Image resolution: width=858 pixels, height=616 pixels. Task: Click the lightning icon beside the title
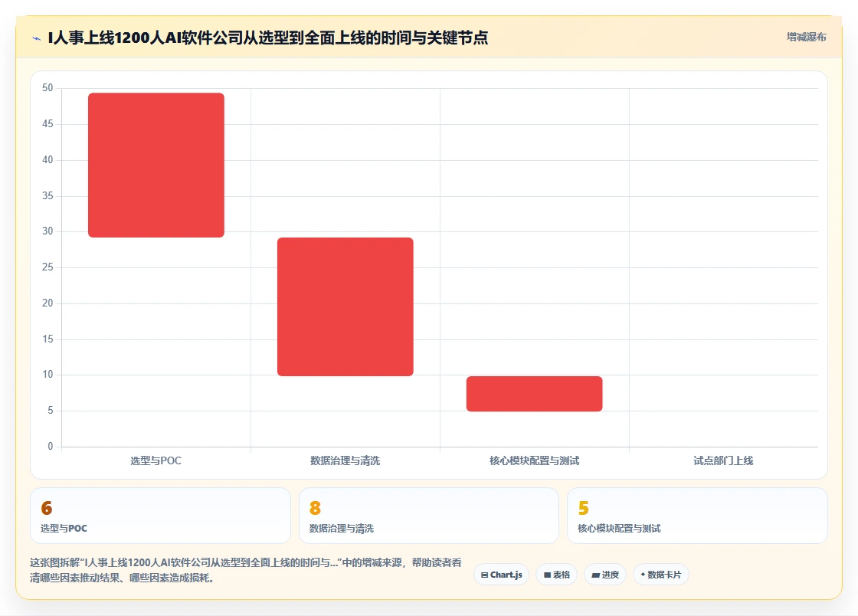[x=37, y=38]
